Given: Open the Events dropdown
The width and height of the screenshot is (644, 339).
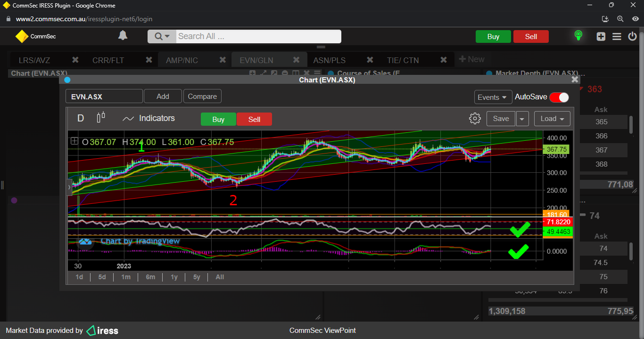Looking at the screenshot, I should pyautogui.click(x=493, y=97).
